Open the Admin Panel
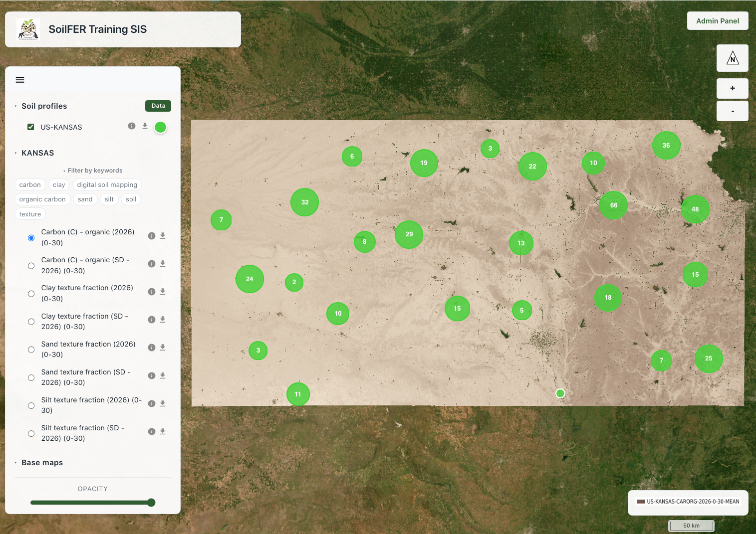 (x=718, y=21)
